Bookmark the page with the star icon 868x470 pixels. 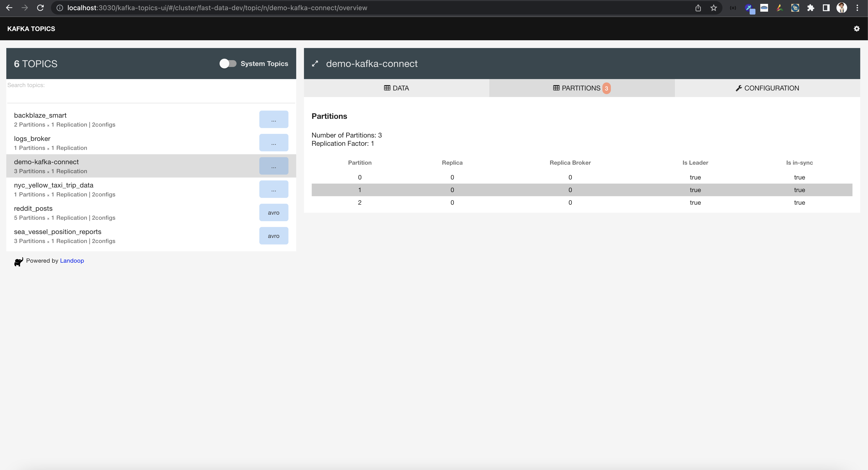(714, 8)
